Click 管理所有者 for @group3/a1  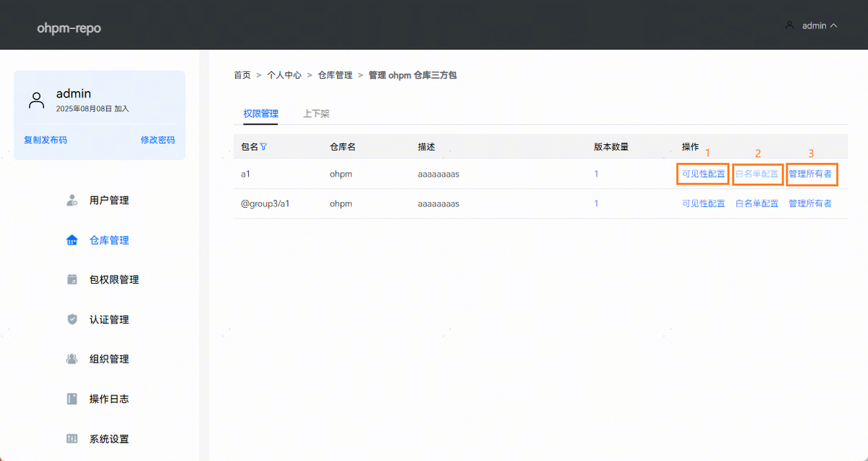click(x=810, y=203)
